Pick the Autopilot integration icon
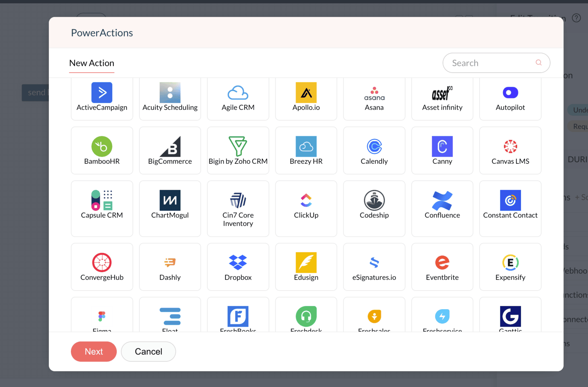Image resolution: width=588 pixels, height=387 pixels. point(511,92)
